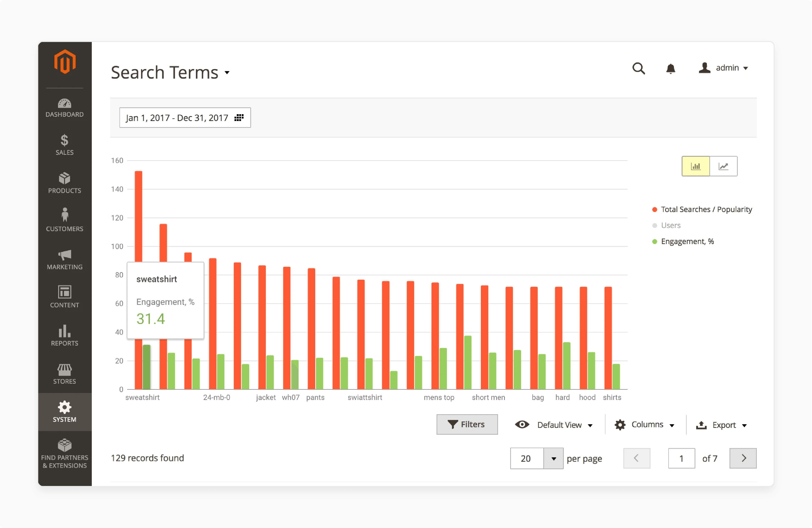This screenshot has width=812, height=528.
Task: Open the Columns dropdown
Action: pos(645,425)
